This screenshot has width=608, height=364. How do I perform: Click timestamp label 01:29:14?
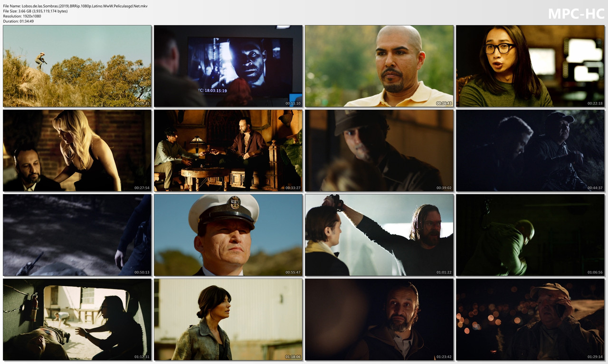pyautogui.click(x=595, y=357)
